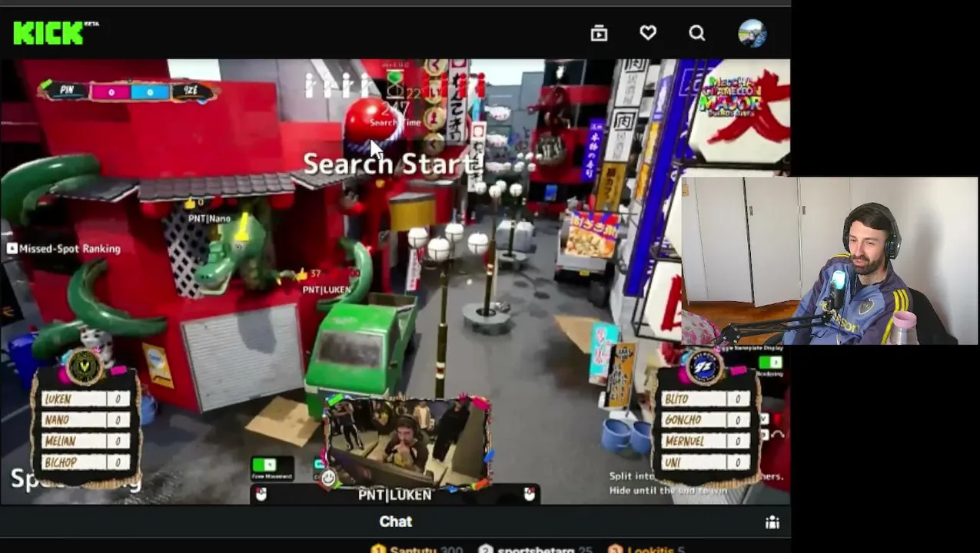The height and width of the screenshot is (553, 980).
Task: Click the blue team score segment
Action: pos(151,92)
